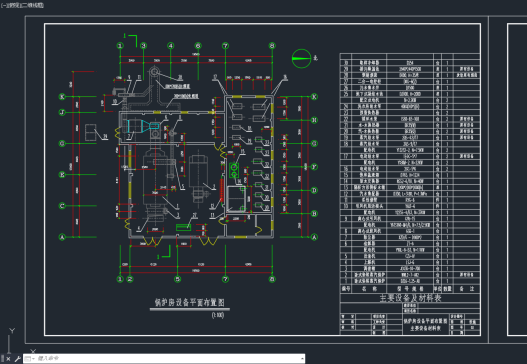
Task: Select the scale text (1:100) under title
Action: click(x=218, y=315)
